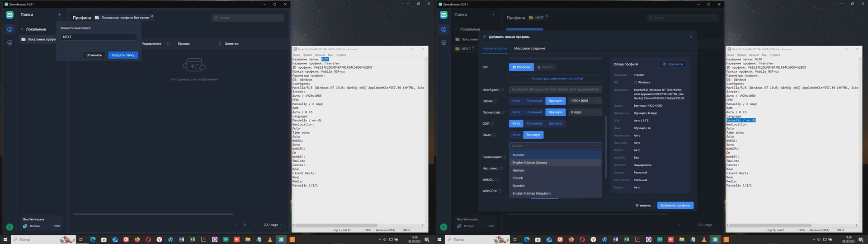
Task: Switch to the Массовое создание tab
Action: 529,48
